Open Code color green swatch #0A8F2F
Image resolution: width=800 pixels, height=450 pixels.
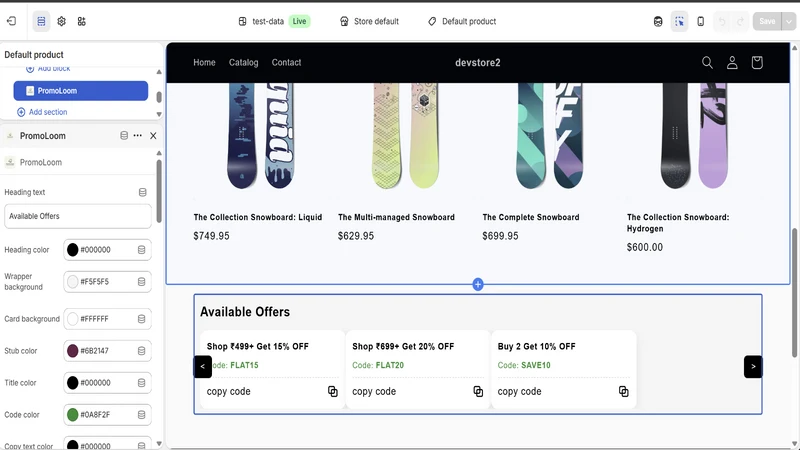[x=72, y=415]
